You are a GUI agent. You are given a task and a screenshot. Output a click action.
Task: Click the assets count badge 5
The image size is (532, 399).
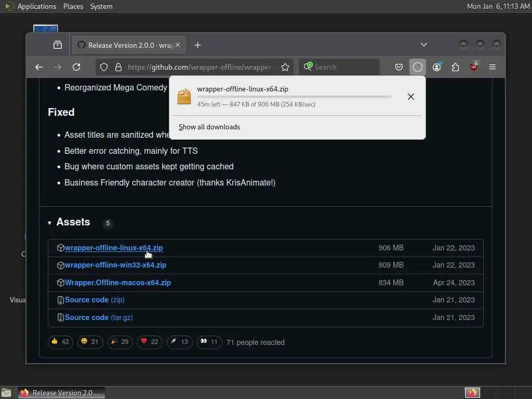(108, 223)
